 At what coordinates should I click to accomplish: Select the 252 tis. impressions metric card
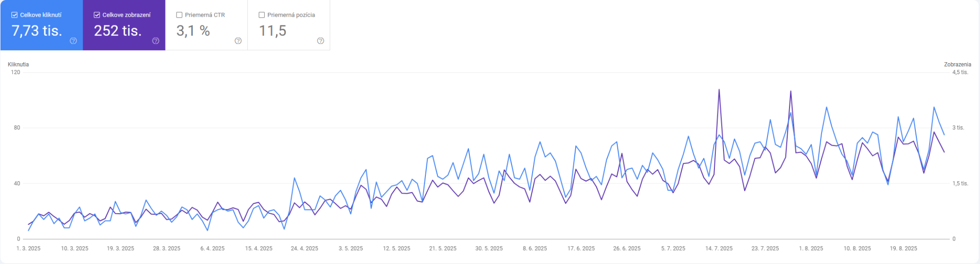click(x=124, y=25)
